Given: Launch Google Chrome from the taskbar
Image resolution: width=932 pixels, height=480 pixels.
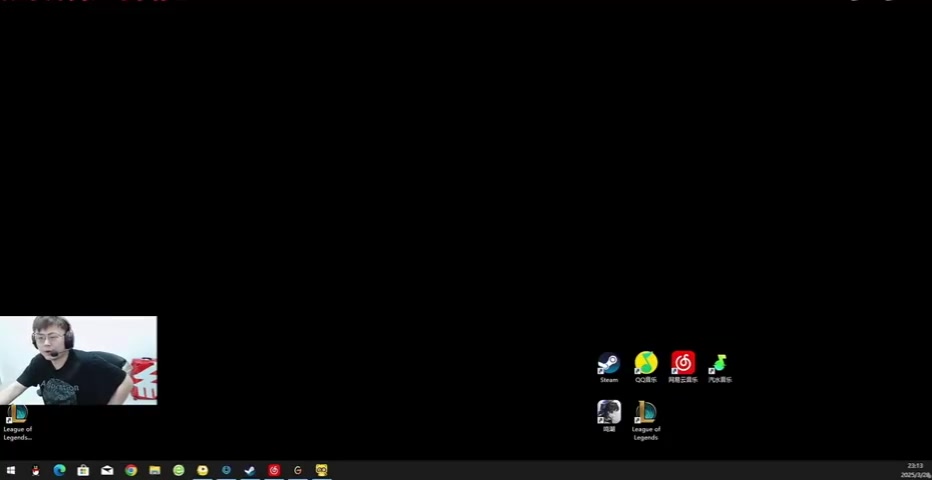Looking at the screenshot, I should pos(131,470).
